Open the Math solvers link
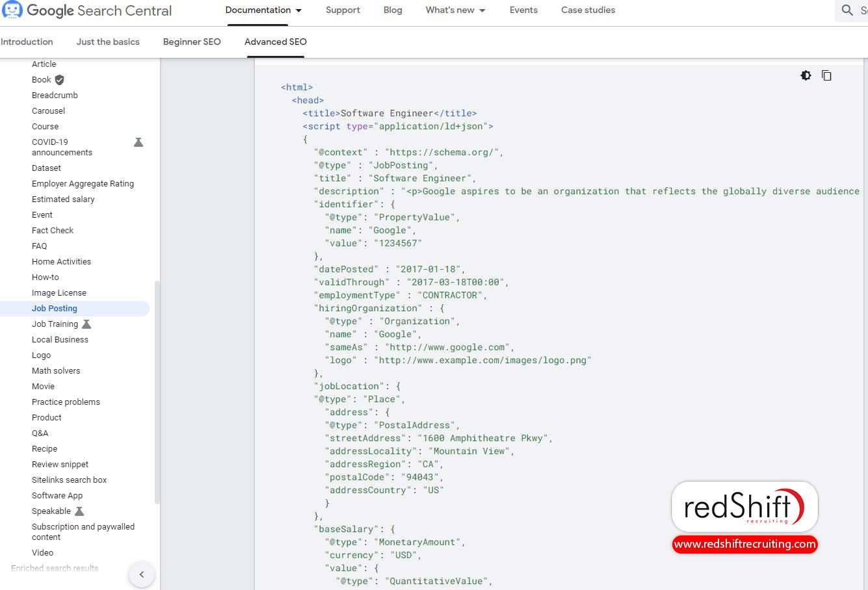The width and height of the screenshot is (868, 590). pyautogui.click(x=56, y=371)
